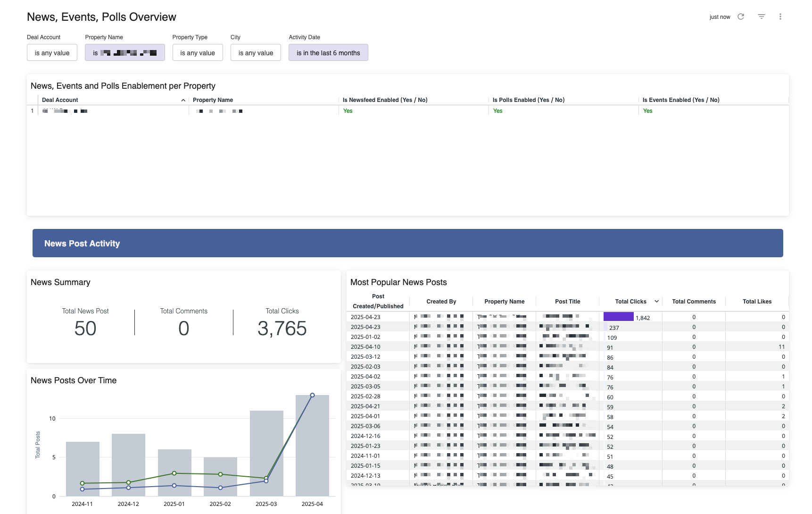Click the Total Comments column header in posts table
Viewport: 812px width, 514px height.
[x=694, y=302]
